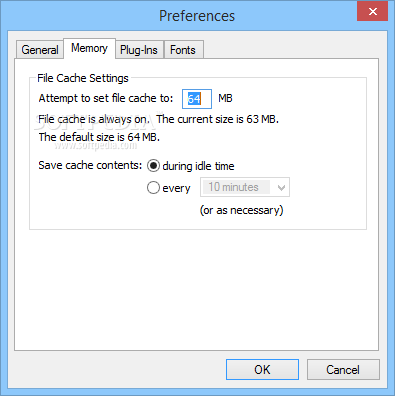The image size is (395, 396).
Task: Click the Attempt to set file cache label
Action: tap(106, 98)
